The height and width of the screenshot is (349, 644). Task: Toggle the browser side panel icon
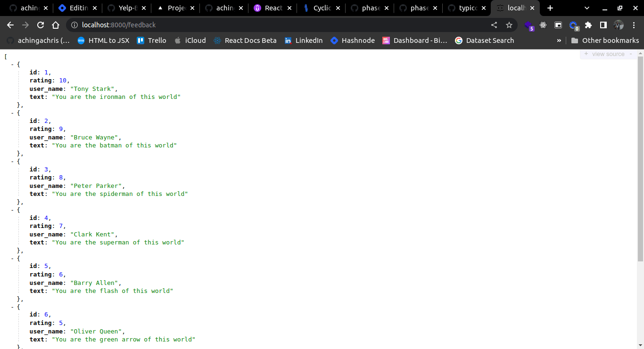pyautogui.click(x=603, y=25)
